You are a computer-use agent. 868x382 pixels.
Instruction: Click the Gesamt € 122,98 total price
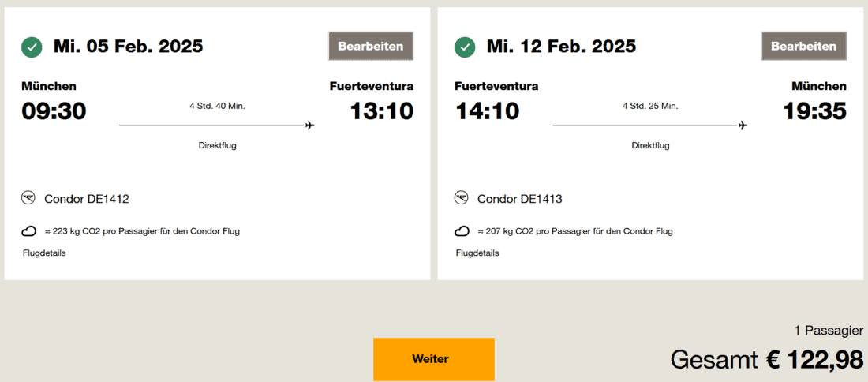pos(766,360)
